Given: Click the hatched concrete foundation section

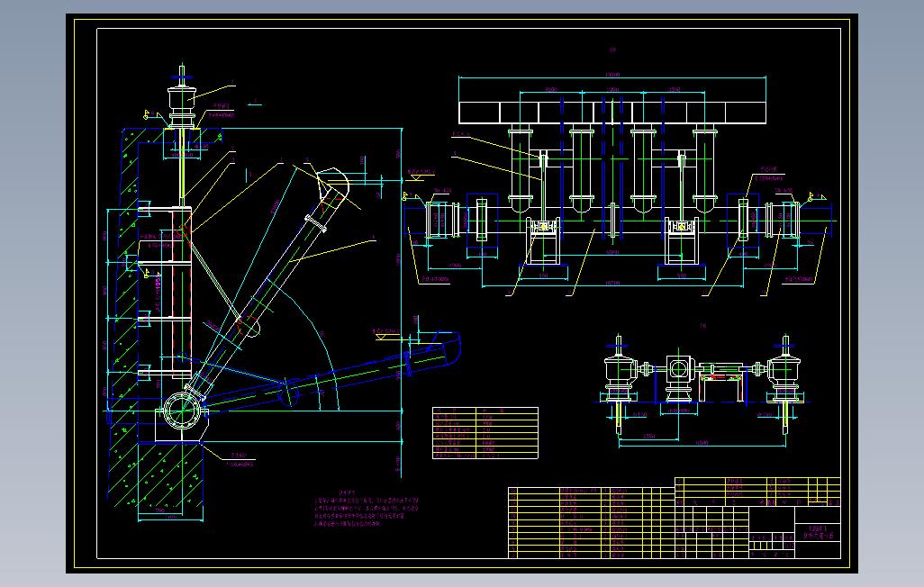Looking at the screenshot, I should pos(154,474).
